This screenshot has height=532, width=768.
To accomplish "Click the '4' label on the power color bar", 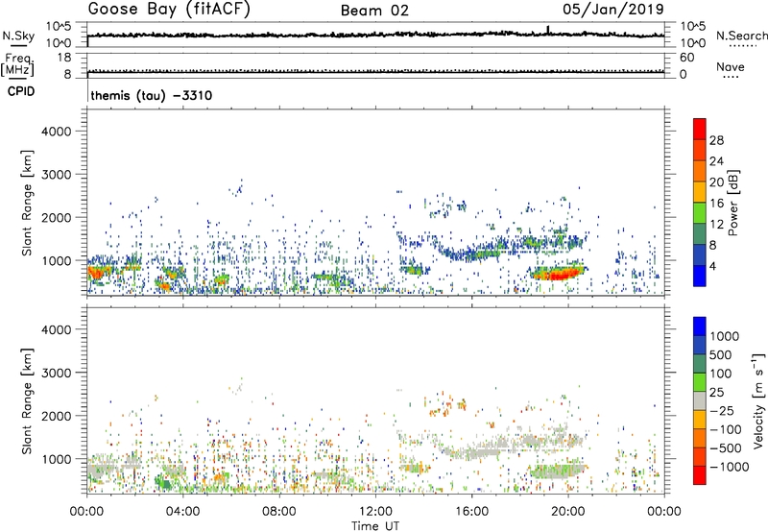I will tap(712, 266).
